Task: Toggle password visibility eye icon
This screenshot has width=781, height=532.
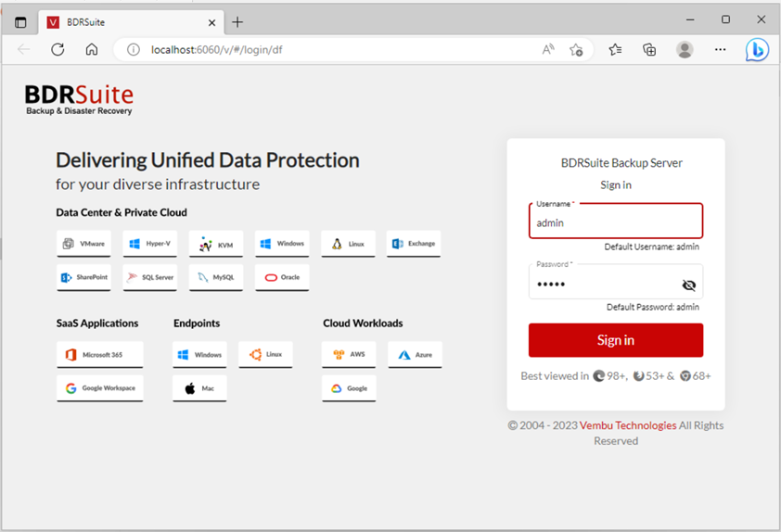Action: click(689, 285)
